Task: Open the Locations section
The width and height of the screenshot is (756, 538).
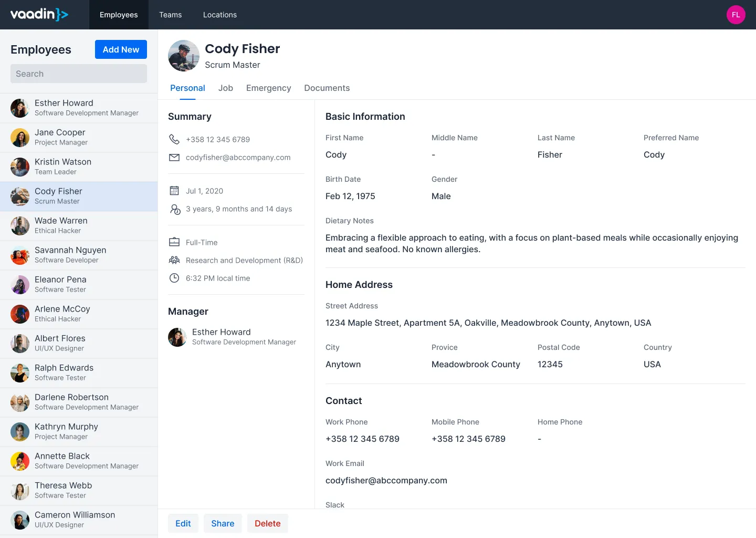Action: (x=219, y=15)
